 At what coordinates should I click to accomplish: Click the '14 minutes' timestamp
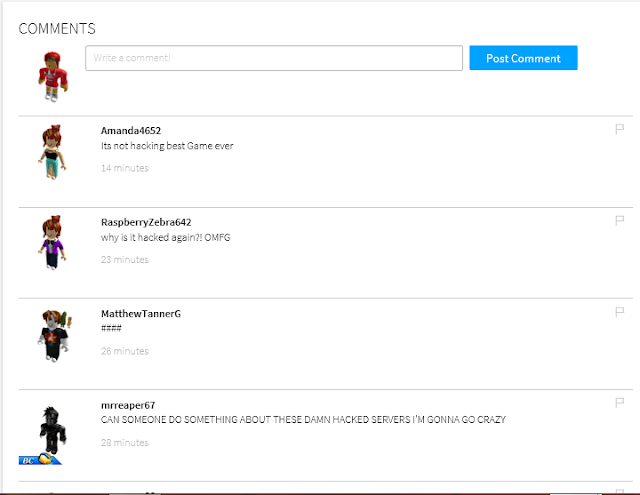(x=125, y=168)
